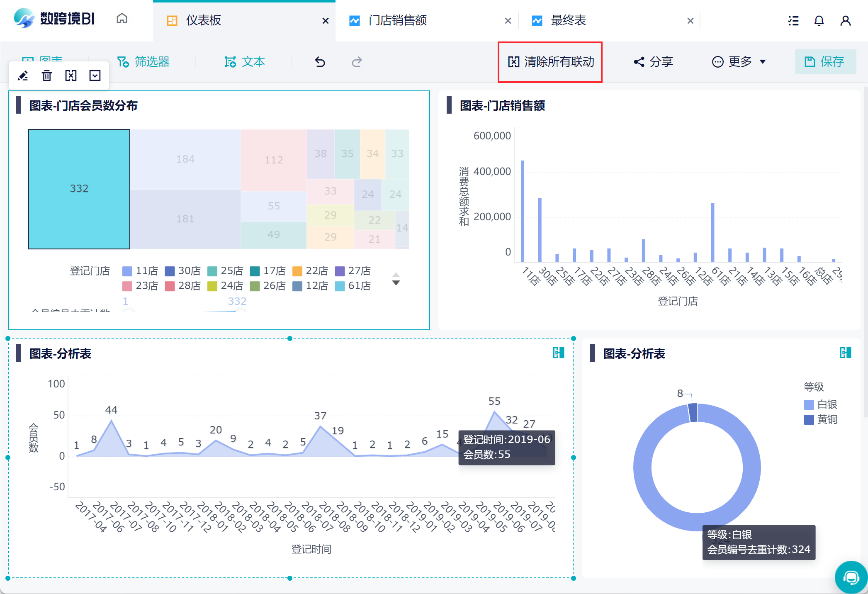Screen dimensions: 868x594
Task: Click the home icon
Action: tap(122, 19)
